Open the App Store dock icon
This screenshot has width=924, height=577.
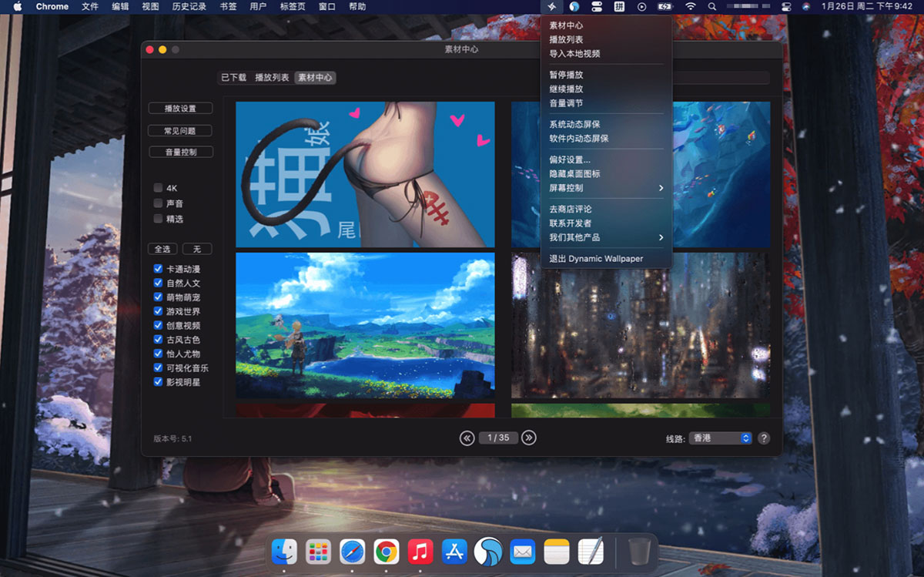(x=454, y=552)
